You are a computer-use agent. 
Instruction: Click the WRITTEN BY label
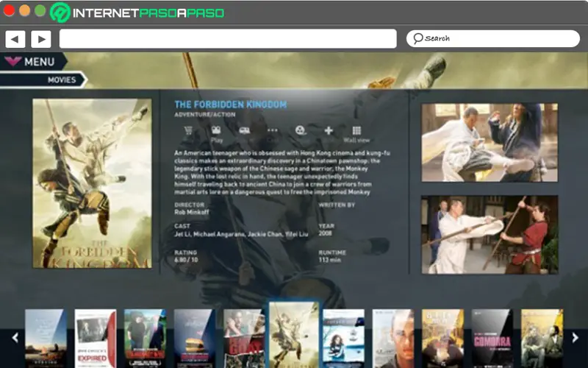coord(337,205)
